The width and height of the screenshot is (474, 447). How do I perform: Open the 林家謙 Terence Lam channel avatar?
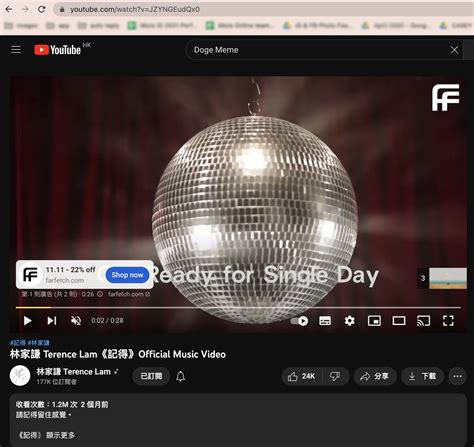tap(20, 376)
